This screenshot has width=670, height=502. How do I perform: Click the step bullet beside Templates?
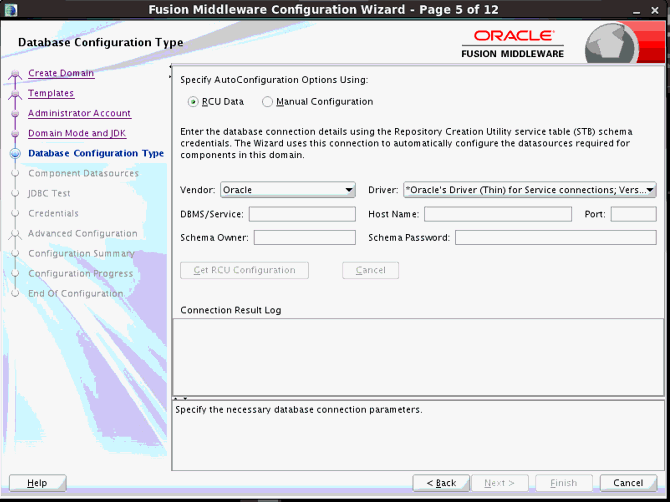(15, 94)
